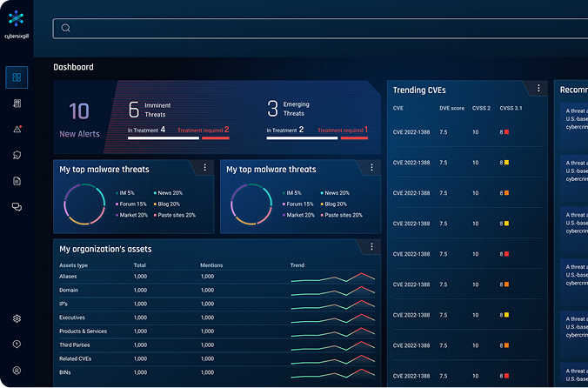588x388 pixels.
Task: Open the chat messages icon in sidebar
Action: point(17,207)
